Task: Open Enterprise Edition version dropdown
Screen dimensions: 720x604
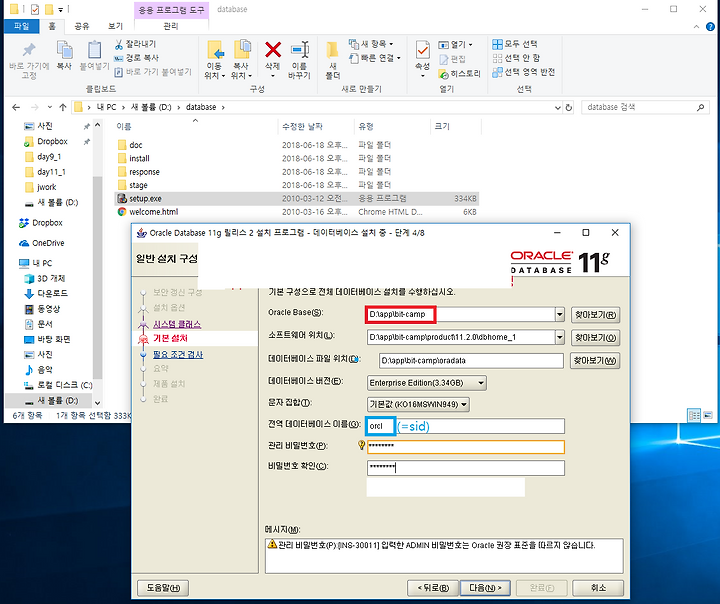Action: click(x=427, y=383)
